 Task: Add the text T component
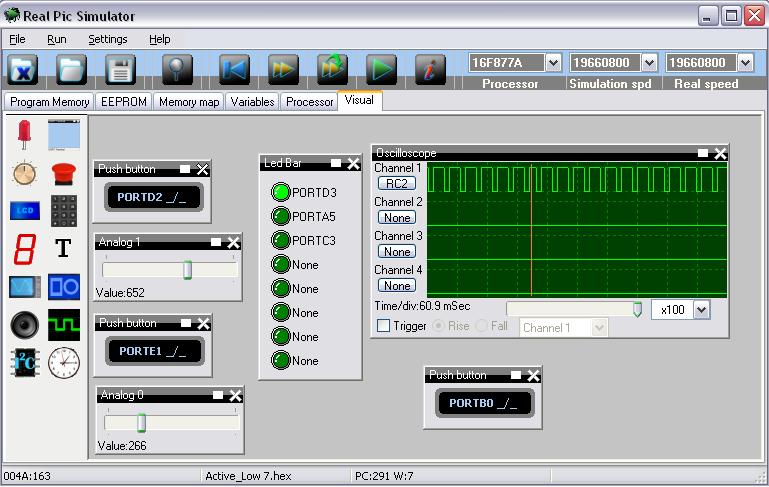click(63, 248)
